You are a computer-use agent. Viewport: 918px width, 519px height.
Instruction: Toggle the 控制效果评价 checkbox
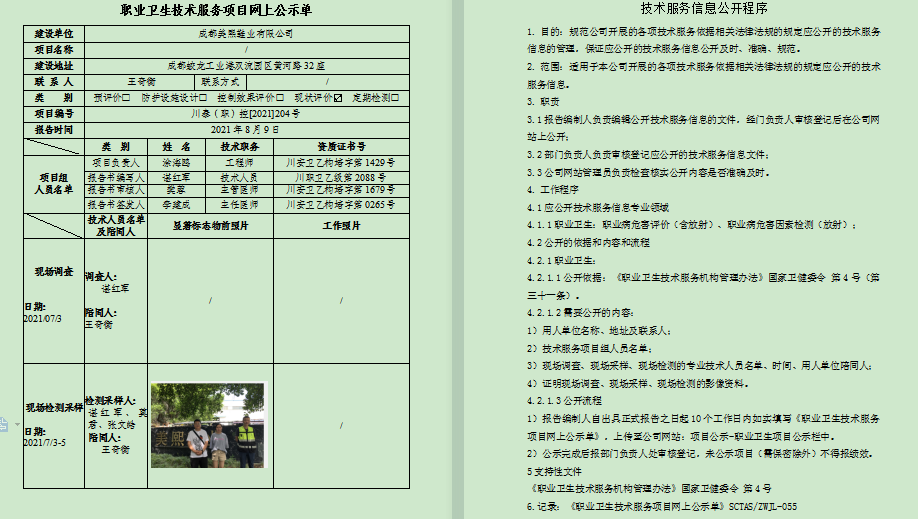pyautogui.click(x=282, y=98)
